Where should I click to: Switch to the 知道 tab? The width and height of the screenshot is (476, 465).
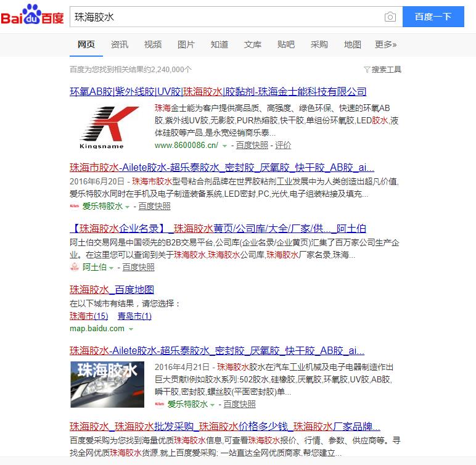220,44
